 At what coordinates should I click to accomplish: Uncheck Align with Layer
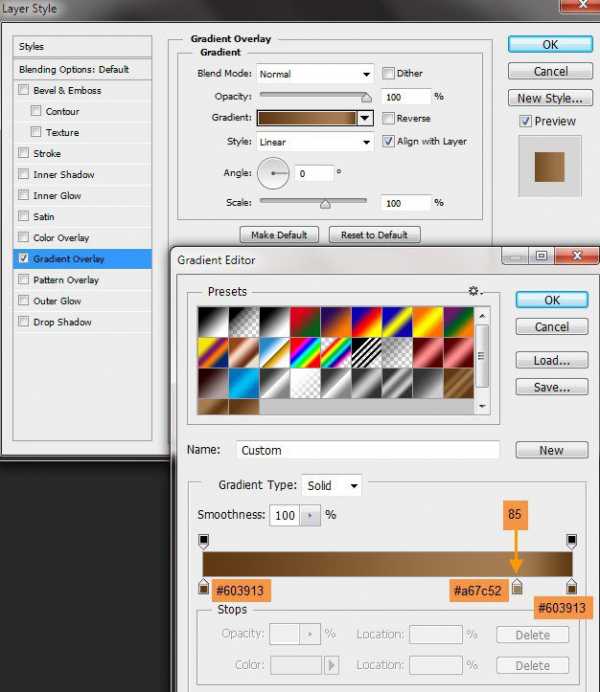point(388,141)
